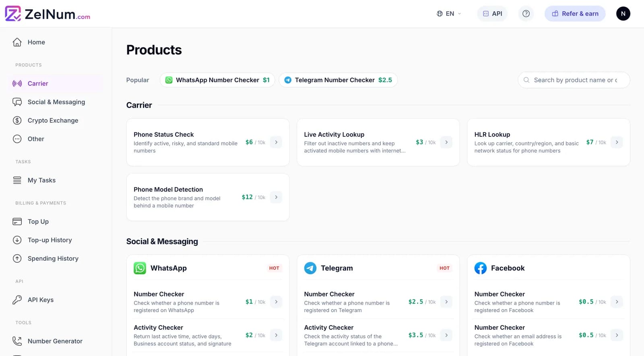Open HLR Lookup arrow chevron
Image resolution: width=644 pixels, height=356 pixels.
click(x=617, y=142)
